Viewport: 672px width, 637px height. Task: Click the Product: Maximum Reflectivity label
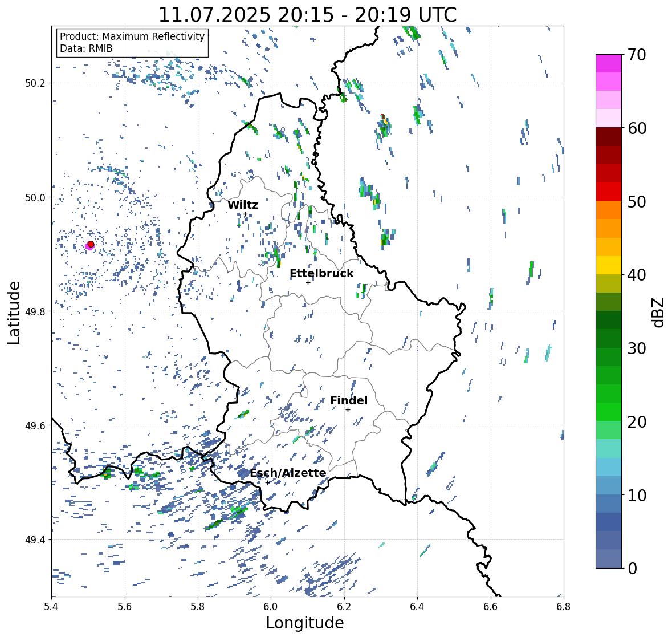click(x=132, y=36)
